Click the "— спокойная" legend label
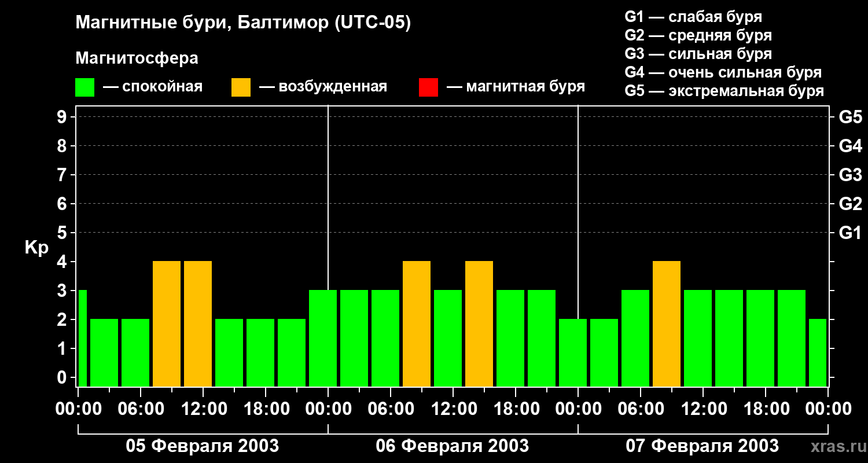Image resolution: width=868 pixels, height=463 pixels. tap(153, 87)
